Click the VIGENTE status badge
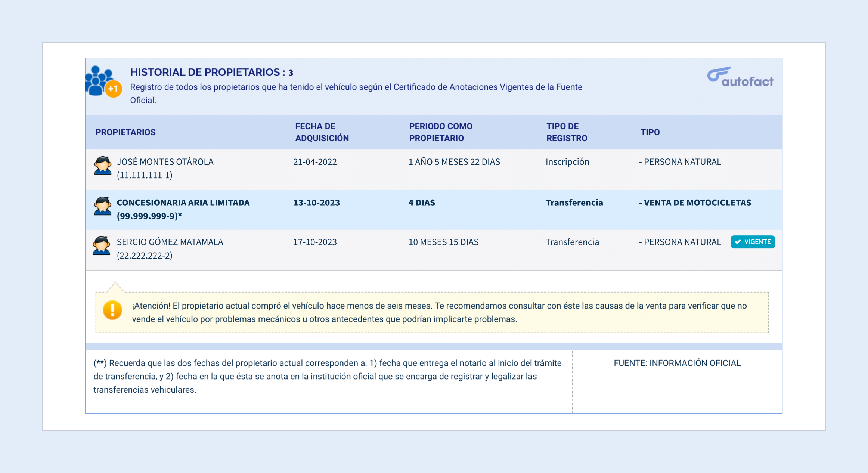 tap(752, 242)
